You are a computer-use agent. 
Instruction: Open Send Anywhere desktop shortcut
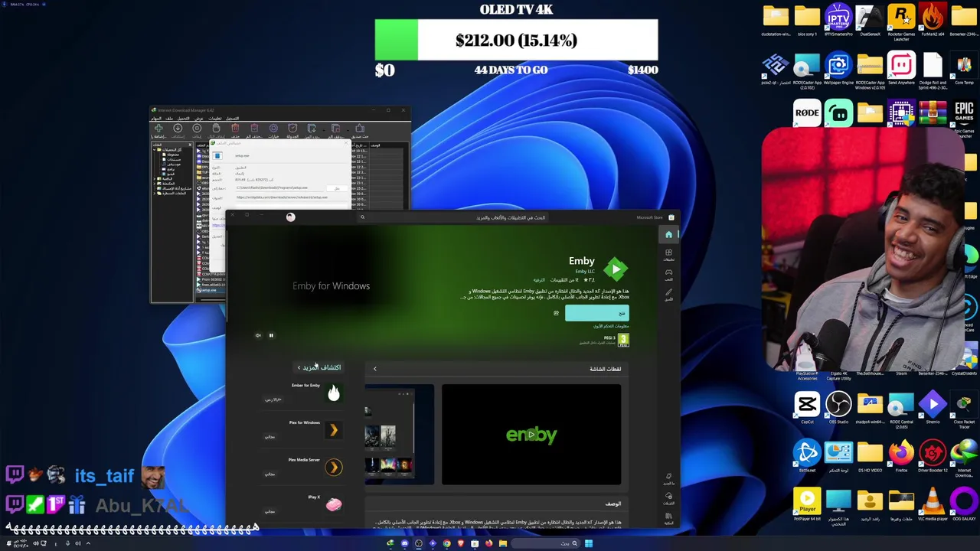(901, 69)
